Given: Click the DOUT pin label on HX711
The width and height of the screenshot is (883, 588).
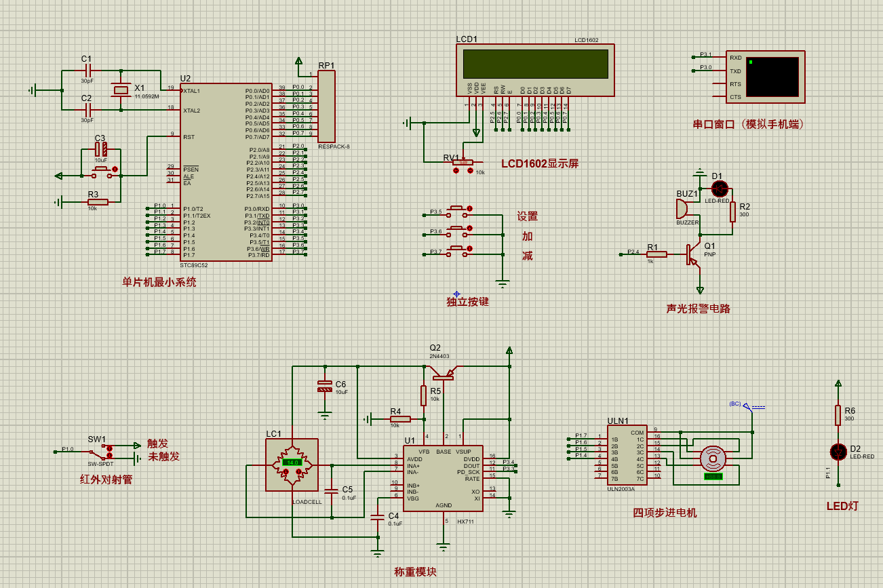Looking at the screenshot, I should tap(473, 466).
